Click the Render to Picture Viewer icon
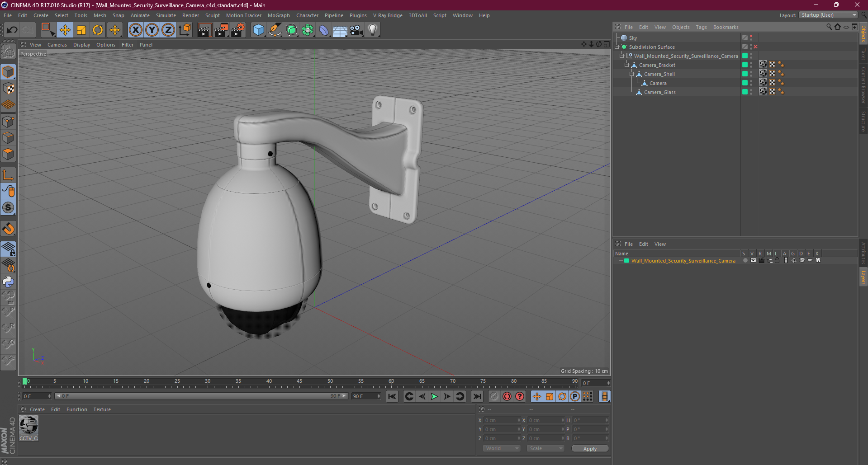The width and height of the screenshot is (868, 465). (221, 30)
